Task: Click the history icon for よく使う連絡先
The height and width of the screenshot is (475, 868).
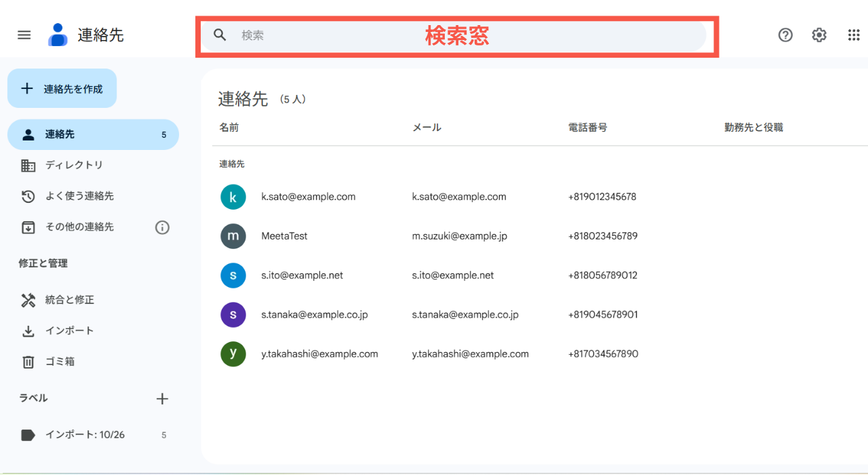Action: (28, 196)
